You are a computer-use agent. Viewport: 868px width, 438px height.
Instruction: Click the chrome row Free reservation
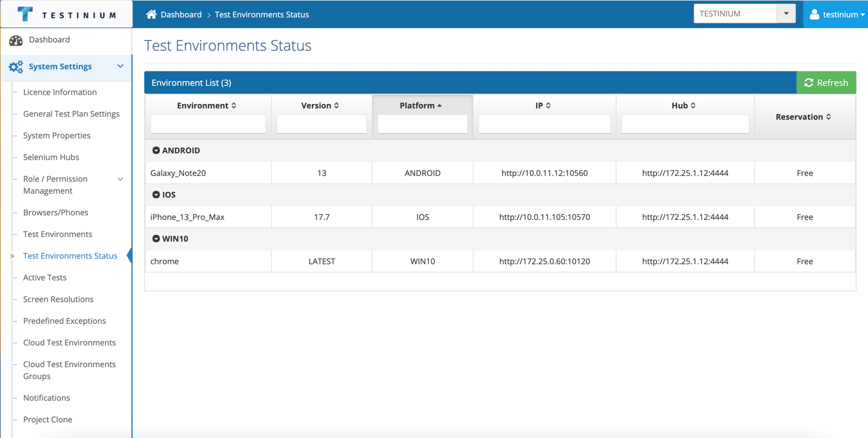[805, 261]
